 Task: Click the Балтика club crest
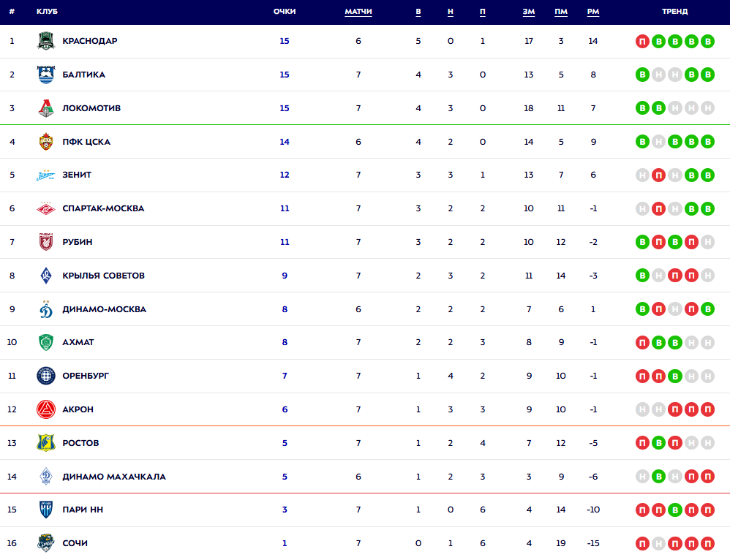click(x=46, y=75)
